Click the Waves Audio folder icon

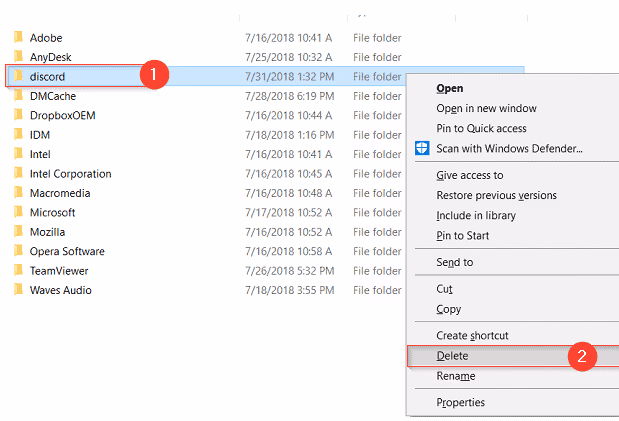point(18,289)
